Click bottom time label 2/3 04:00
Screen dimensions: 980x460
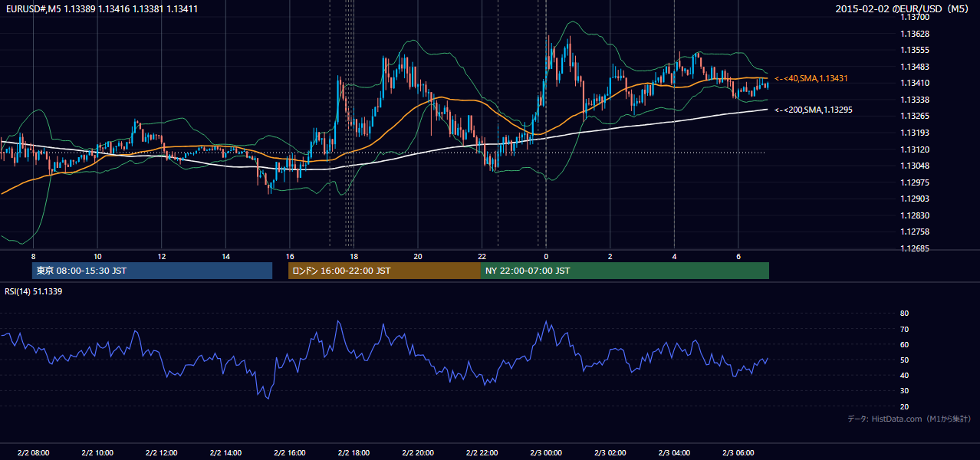pos(674,452)
